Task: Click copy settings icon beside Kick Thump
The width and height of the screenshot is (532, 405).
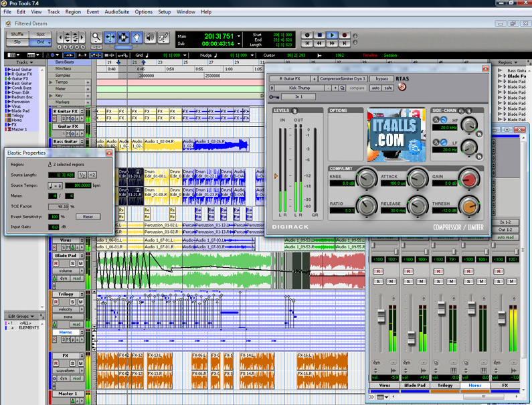Action: tap(343, 88)
